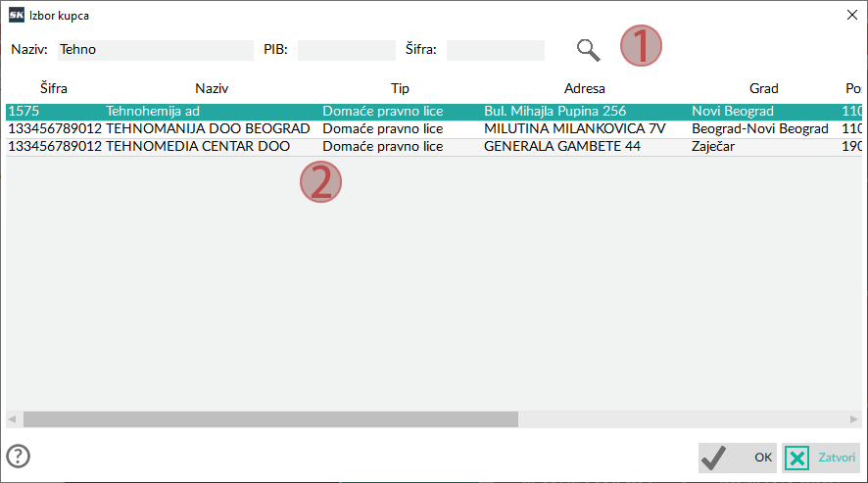
Task: Click the Zaječar city cell
Action: [x=713, y=147]
